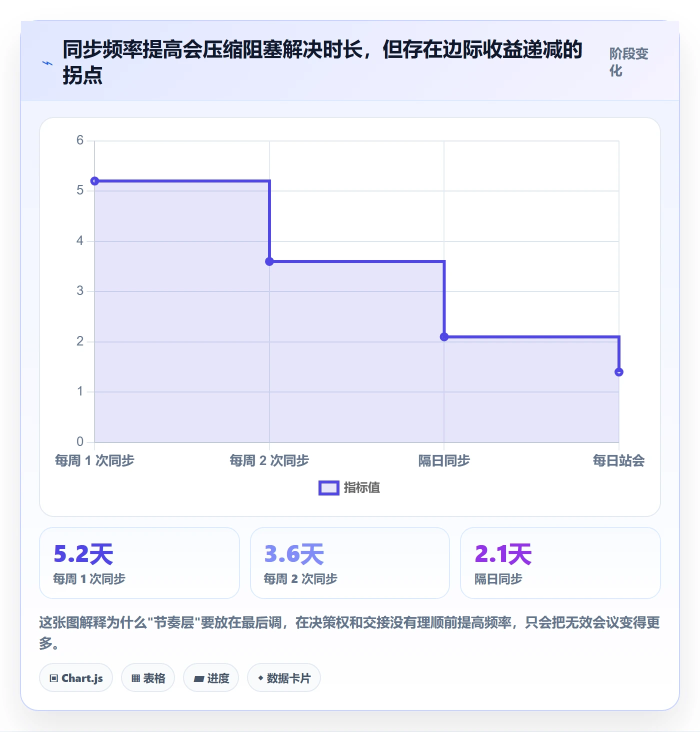Click the data point at 隔日同步
Image resolution: width=700 pixels, height=732 pixels.
[x=444, y=337]
